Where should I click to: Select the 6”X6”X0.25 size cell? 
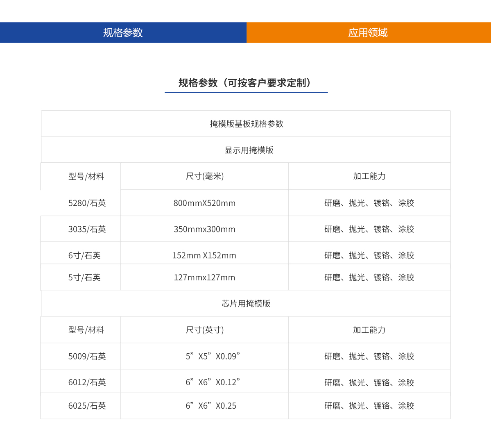point(211,406)
